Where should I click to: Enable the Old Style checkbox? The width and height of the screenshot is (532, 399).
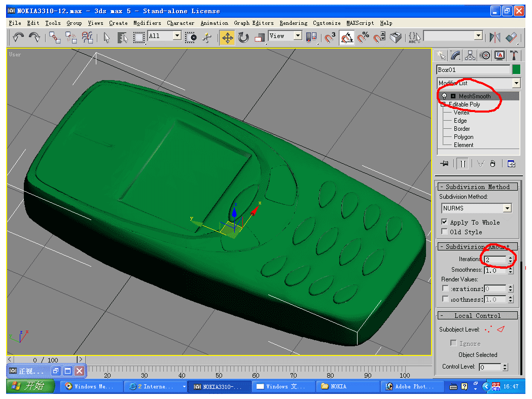(x=444, y=231)
